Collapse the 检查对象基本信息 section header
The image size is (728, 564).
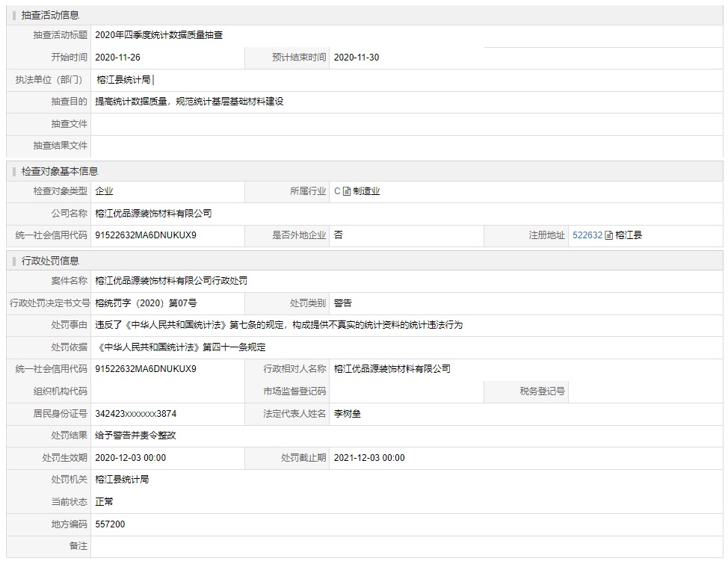click(x=60, y=171)
